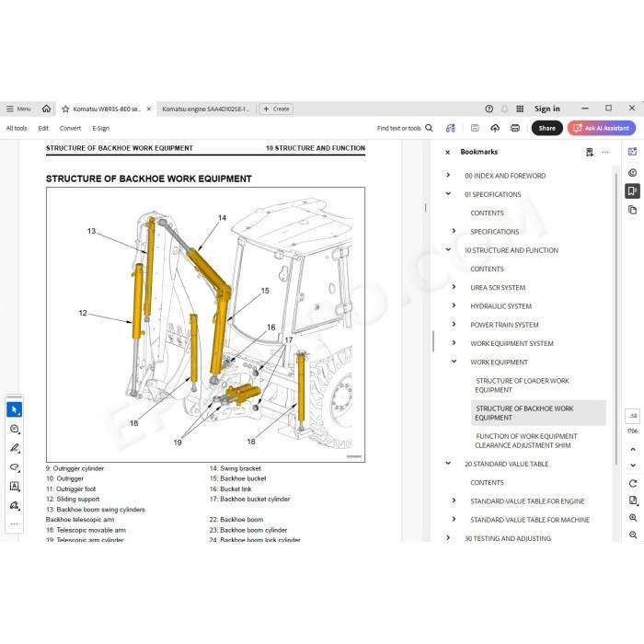Open the AI link generator icon in toolbar
This screenshot has height=644, width=644.
click(450, 128)
